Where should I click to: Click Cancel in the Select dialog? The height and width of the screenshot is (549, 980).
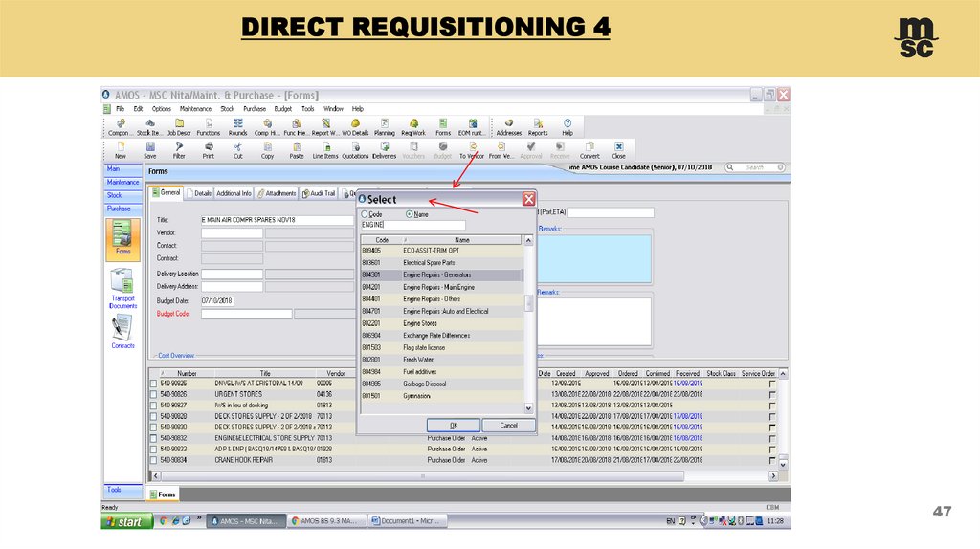pyautogui.click(x=509, y=426)
